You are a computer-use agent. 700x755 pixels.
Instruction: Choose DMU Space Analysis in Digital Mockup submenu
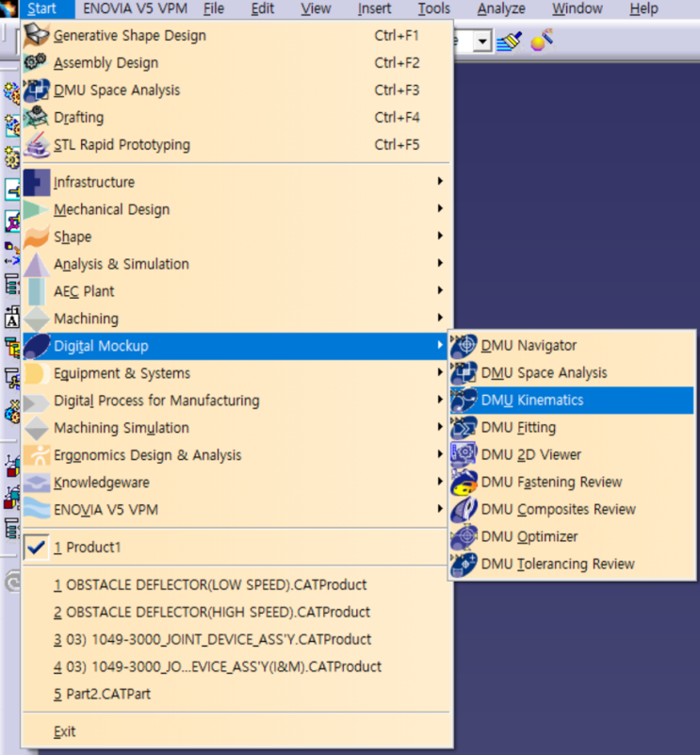pyautogui.click(x=572, y=372)
